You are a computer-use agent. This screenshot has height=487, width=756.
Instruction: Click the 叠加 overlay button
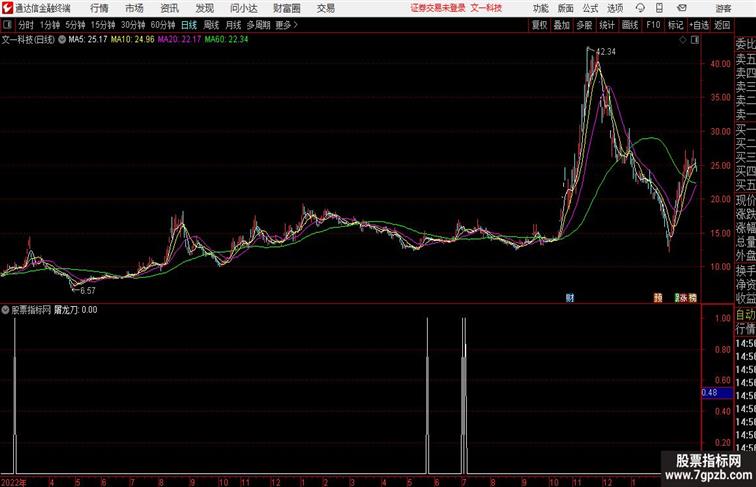(x=562, y=25)
